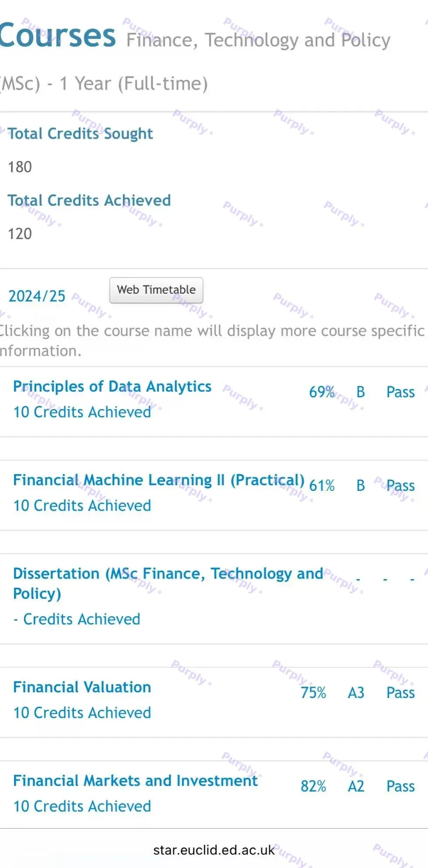428x868 pixels.
Task: Open the Financial Machine Learning II (Practical) course
Action: pyautogui.click(x=160, y=479)
